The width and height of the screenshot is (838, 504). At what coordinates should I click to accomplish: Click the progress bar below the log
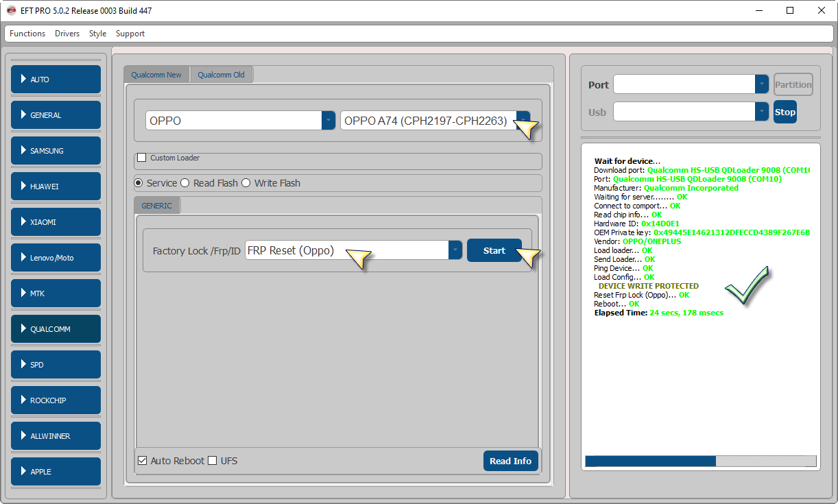tap(701, 461)
